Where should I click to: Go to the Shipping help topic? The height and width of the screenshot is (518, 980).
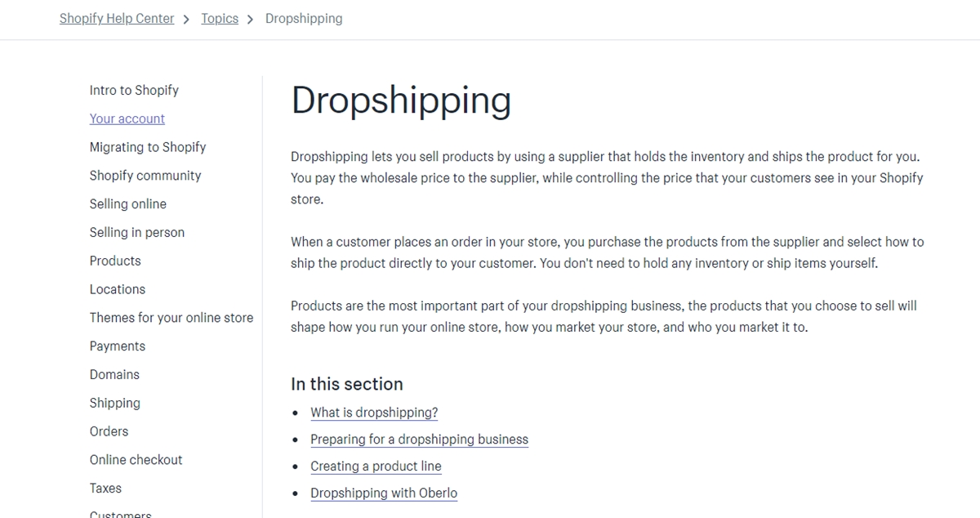click(114, 403)
